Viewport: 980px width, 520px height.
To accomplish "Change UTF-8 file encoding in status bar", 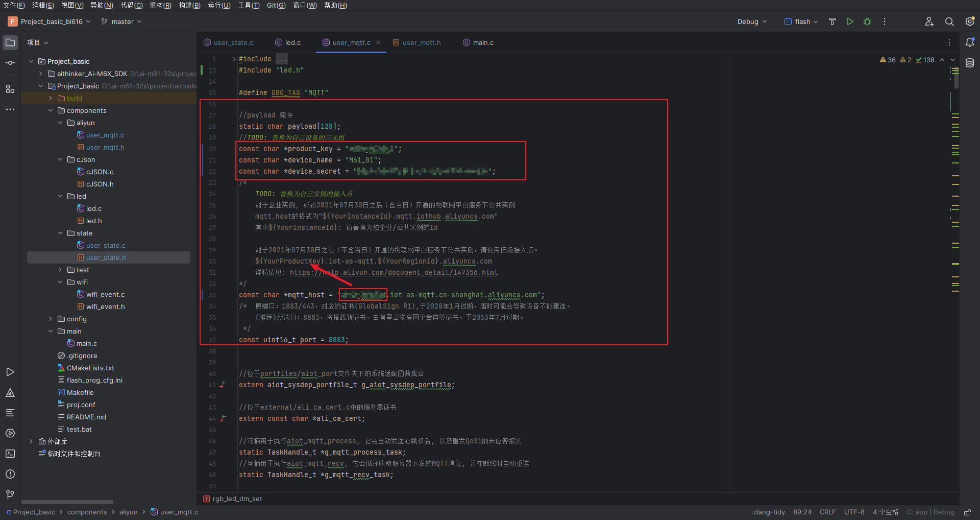I will tap(854, 512).
